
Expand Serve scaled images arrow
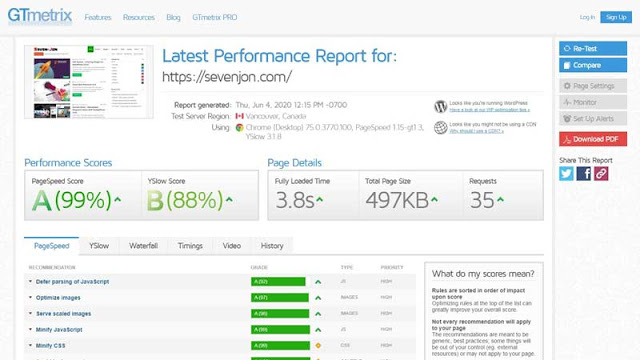click(30, 313)
